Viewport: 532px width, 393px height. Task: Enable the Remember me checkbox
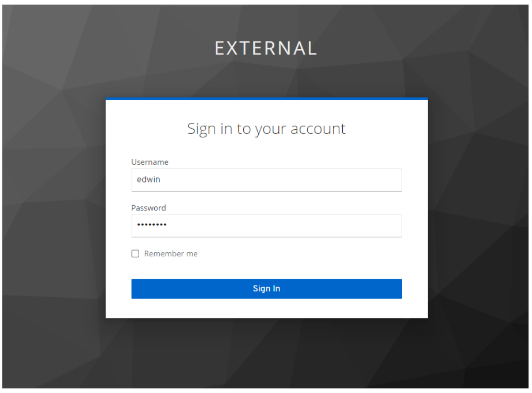pos(135,253)
